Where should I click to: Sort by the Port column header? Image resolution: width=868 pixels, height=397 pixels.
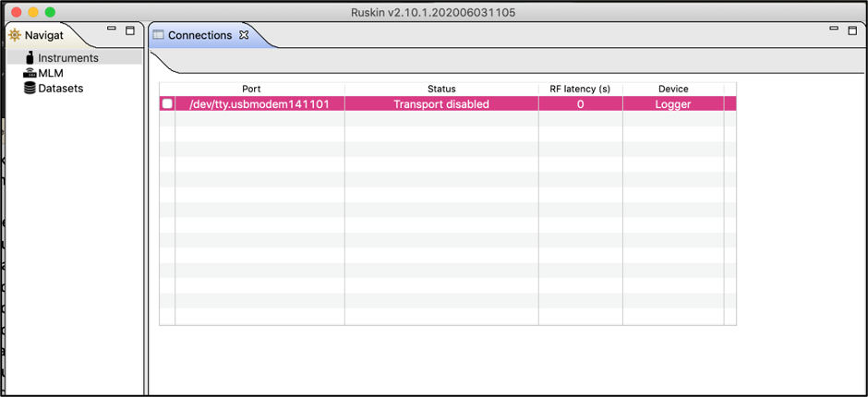pos(251,89)
